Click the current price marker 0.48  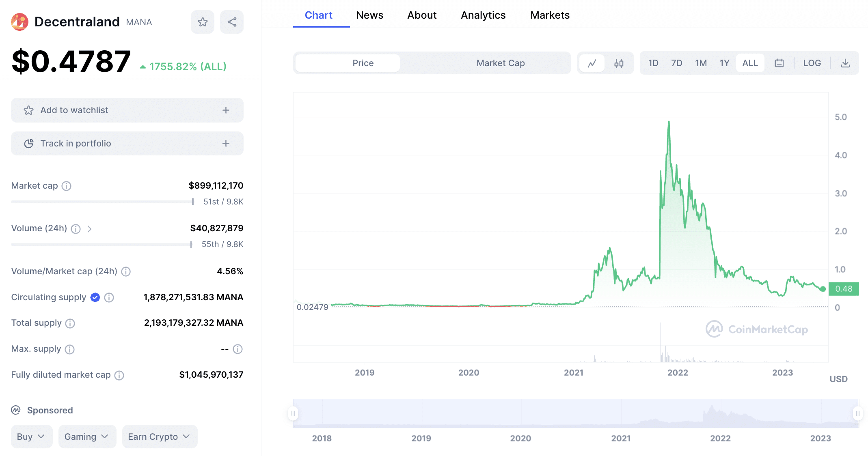[844, 289]
